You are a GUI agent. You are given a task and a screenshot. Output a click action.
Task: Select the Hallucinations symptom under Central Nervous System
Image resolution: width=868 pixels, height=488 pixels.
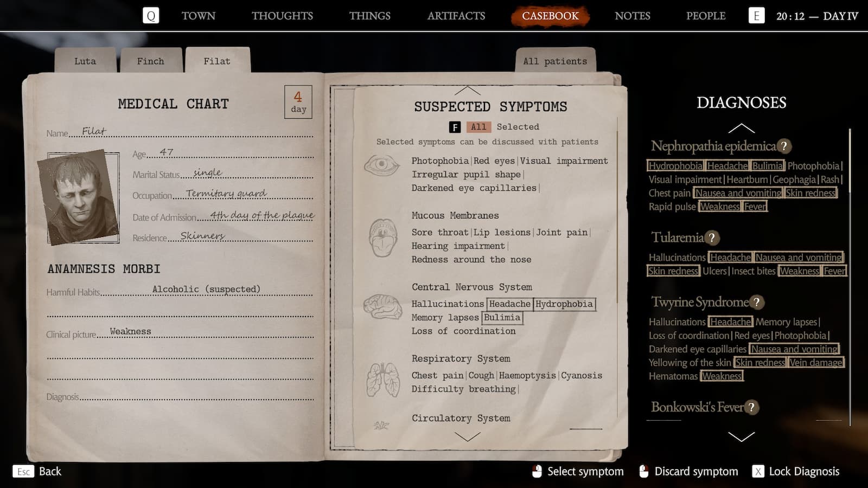point(448,304)
